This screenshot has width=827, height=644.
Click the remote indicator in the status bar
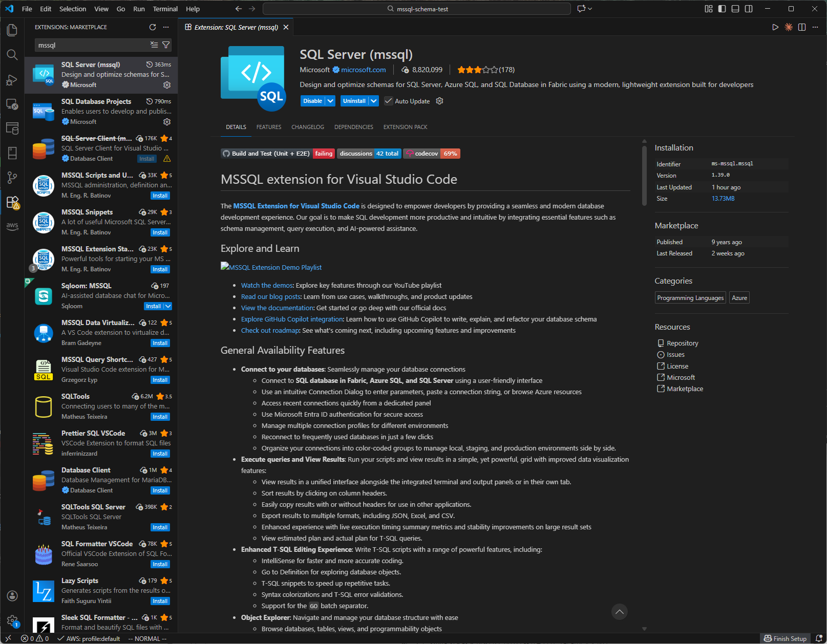coord(8,638)
